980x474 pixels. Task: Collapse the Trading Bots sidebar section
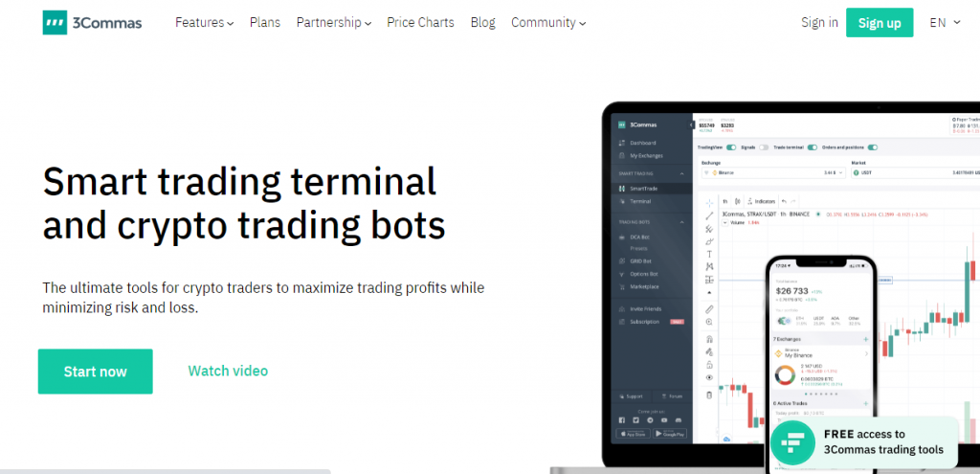(x=682, y=222)
